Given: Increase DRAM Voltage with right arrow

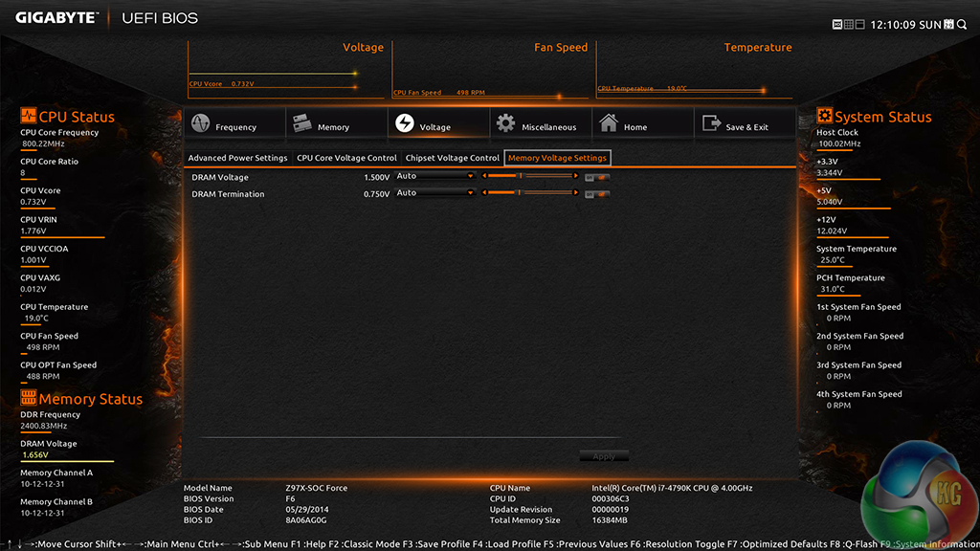Looking at the screenshot, I should pos(575,176).
